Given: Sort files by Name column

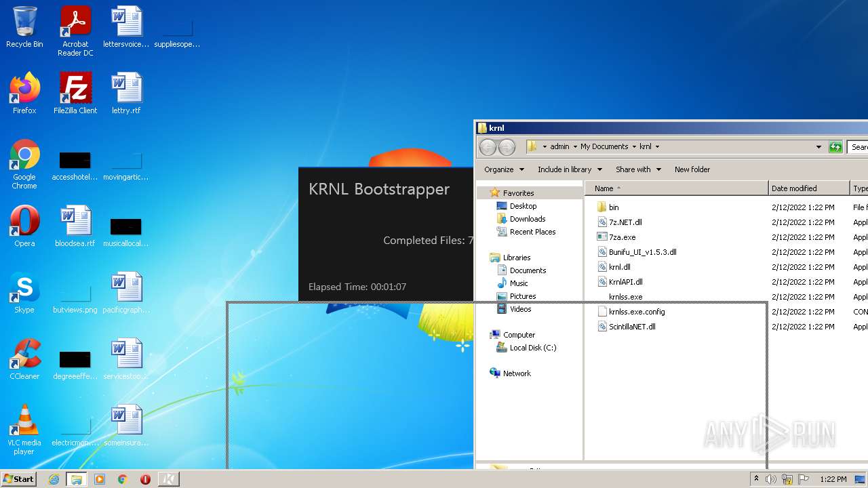Looking at the screenshot, I should [677, 188].
